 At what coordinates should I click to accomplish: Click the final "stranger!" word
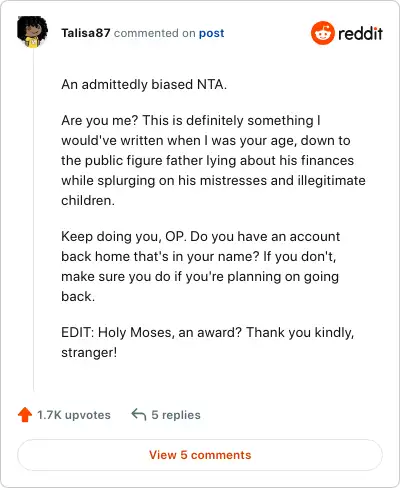point(89,352)
